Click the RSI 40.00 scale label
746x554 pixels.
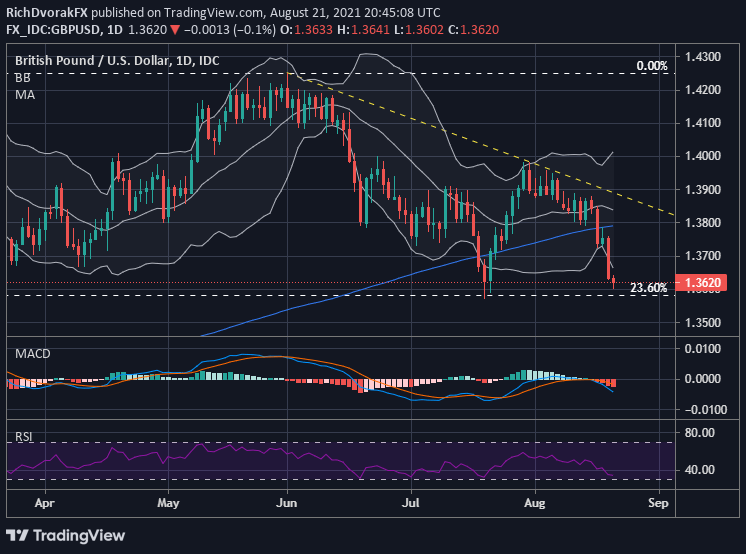[699, 470]
